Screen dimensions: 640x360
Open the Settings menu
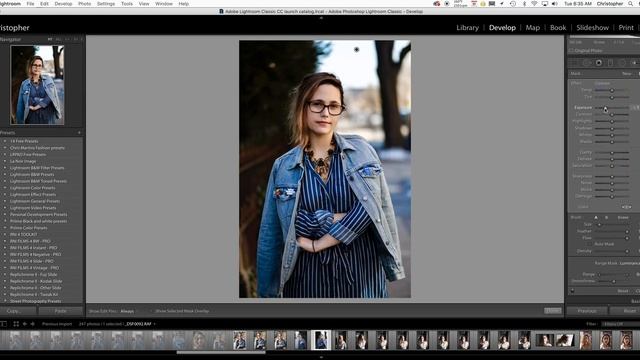click(x=106, y=4)
